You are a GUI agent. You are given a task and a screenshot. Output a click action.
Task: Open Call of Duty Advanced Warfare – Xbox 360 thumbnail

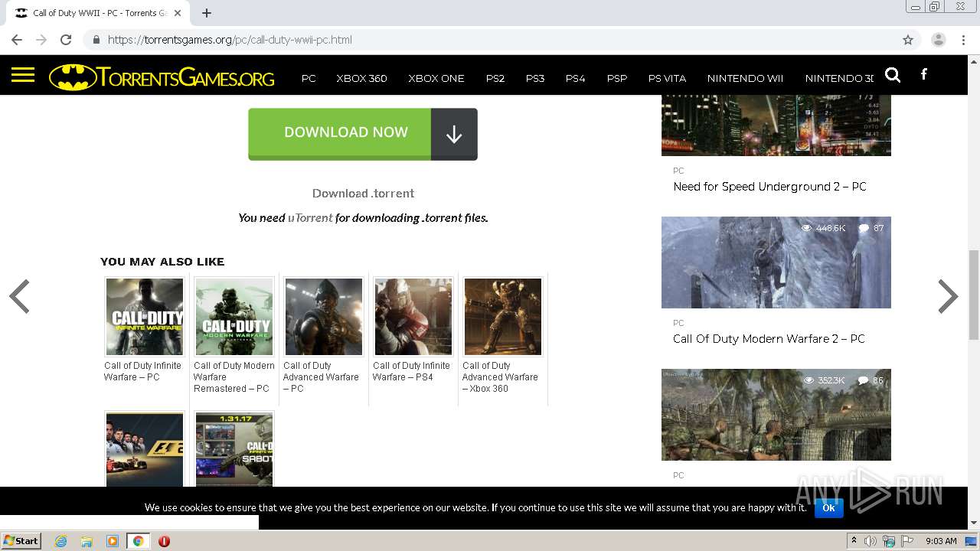point(503,317)
